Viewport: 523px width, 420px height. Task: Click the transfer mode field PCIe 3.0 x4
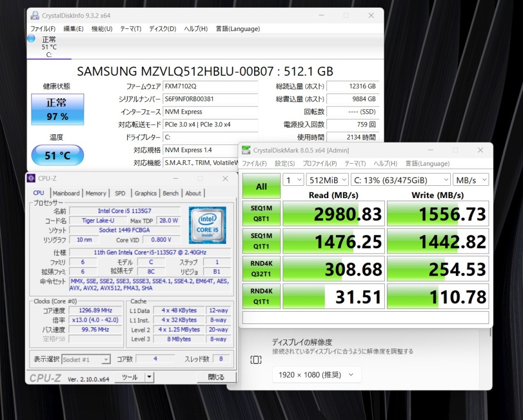click(210, 125)
